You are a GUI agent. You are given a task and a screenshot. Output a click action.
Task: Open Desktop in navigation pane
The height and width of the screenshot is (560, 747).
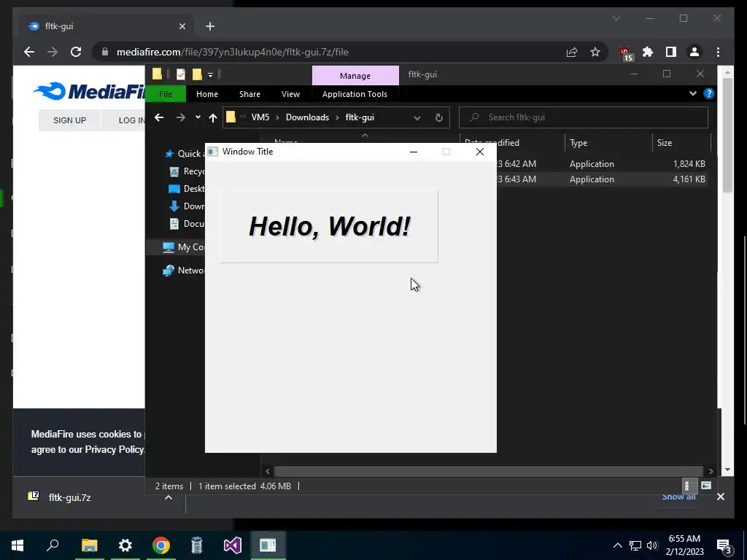coord(187,189)
